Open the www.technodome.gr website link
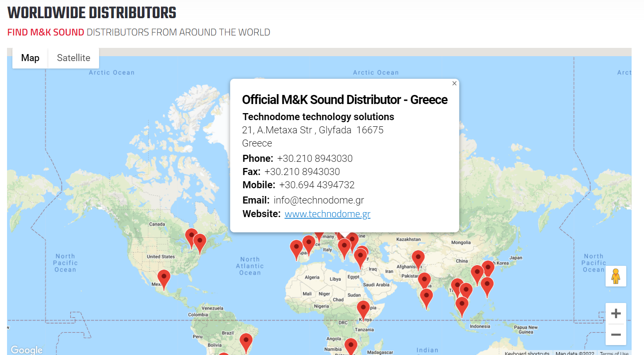Image resolution: width=644 pixels, height=355 pixels. [327, 214]
